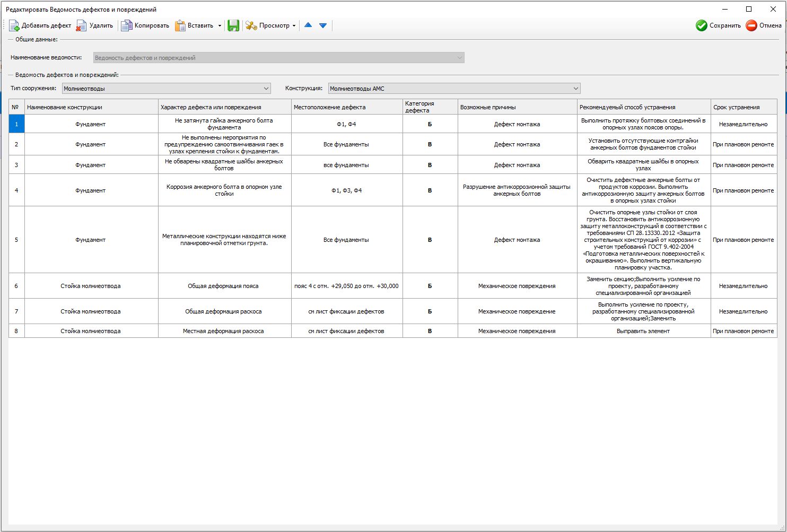
Task: Move row up with blue up arrow
Action: pos(308,25)
